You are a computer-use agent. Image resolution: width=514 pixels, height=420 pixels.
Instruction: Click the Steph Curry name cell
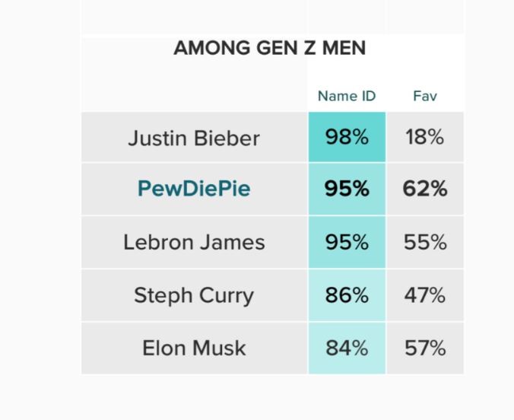tap(194, 295)
